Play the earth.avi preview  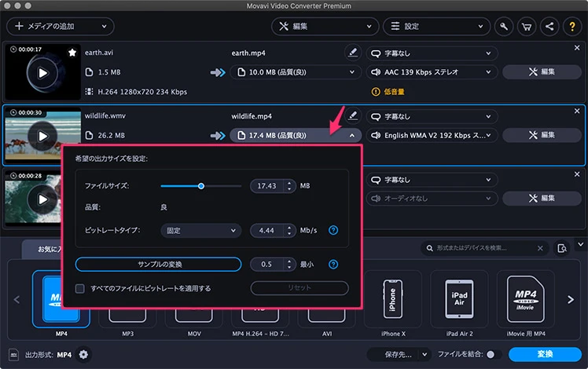[42, 73]
